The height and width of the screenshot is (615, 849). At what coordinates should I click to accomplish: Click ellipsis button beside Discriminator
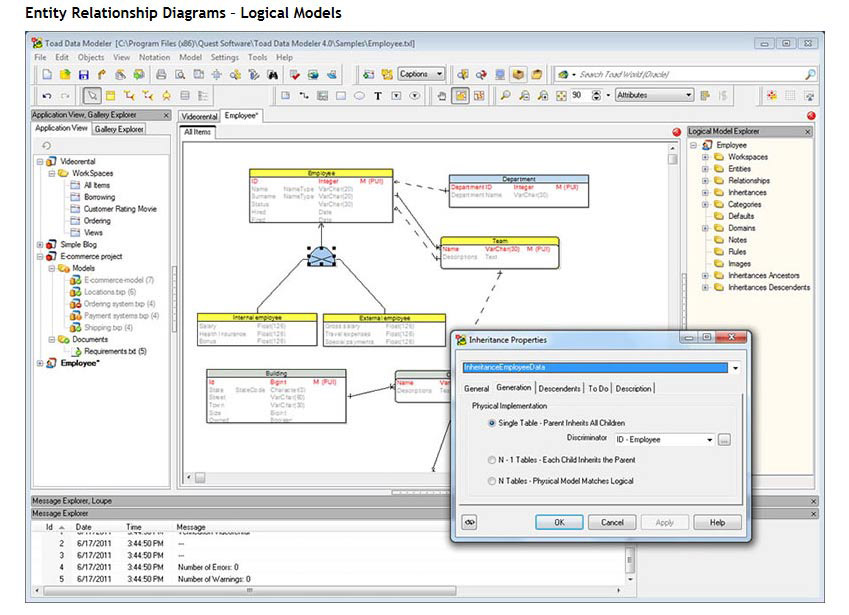[x=724, y=440]
